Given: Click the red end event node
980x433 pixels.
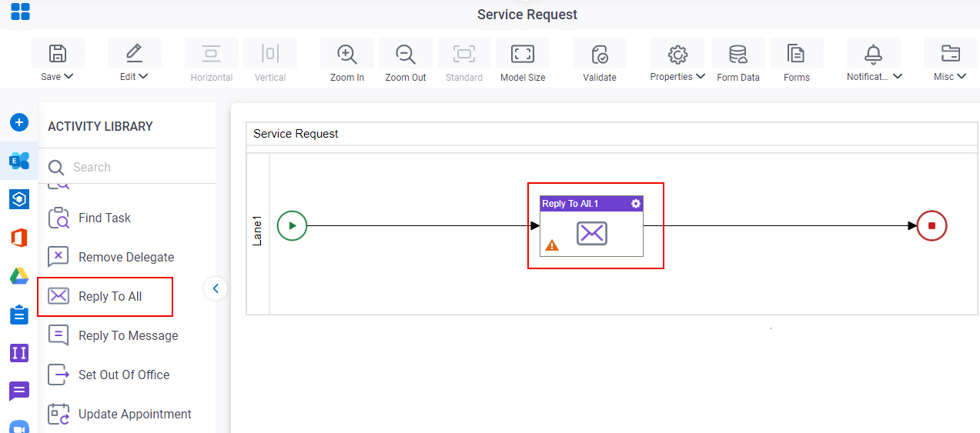Looking at the screenshot, I should [x=932, y=226].
